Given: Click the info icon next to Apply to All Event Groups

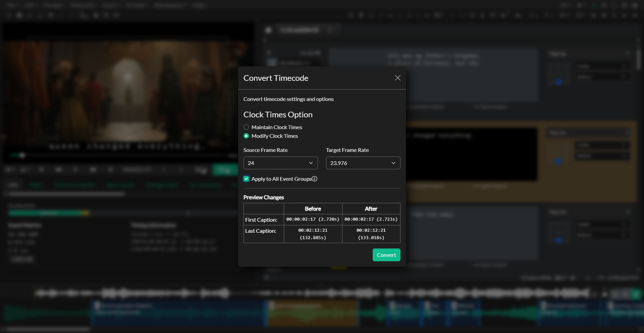Looking at the screenshot, I should click(x=315, y=179).
